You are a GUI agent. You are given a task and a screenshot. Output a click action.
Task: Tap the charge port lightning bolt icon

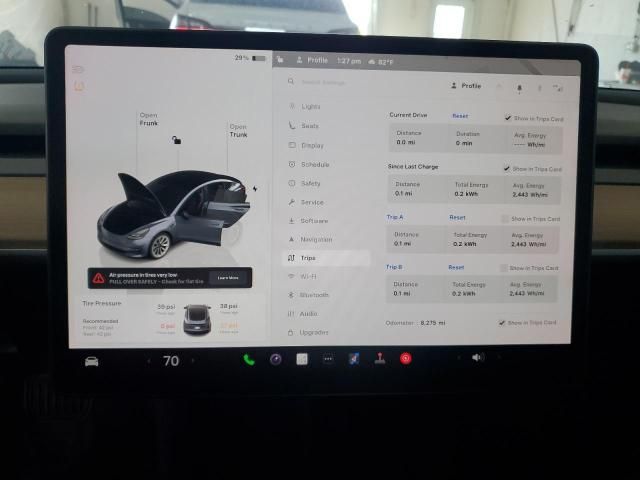[255, 188]
